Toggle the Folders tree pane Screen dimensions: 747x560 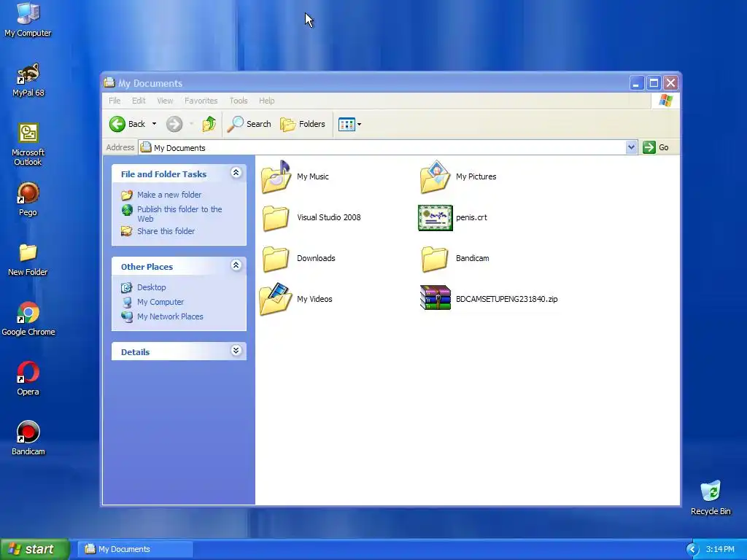[303, 124]
